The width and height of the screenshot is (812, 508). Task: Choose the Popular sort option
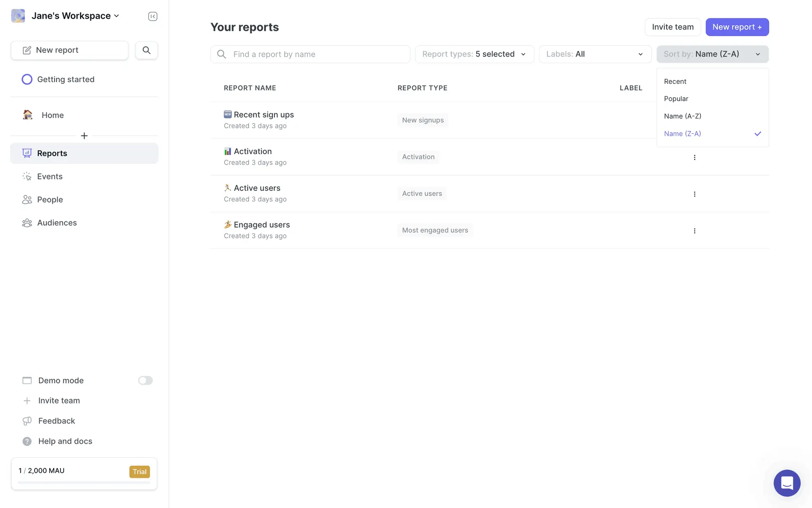pyautogui.click(x=676, y=99)
